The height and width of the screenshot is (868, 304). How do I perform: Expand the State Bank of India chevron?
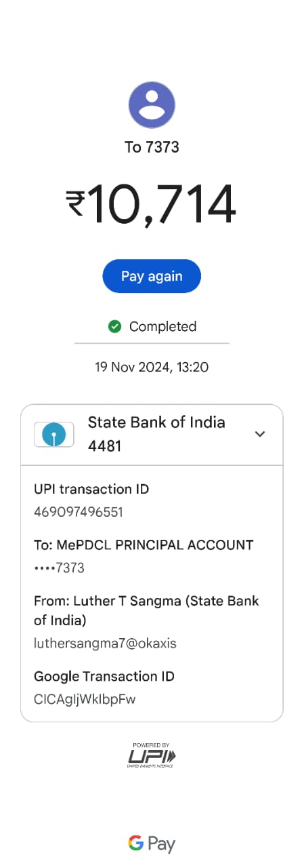tap(260, 434)
